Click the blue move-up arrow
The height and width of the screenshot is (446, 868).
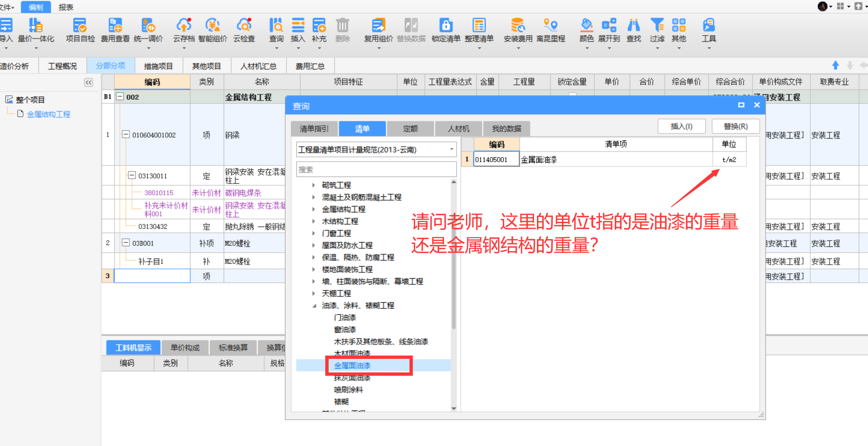[836, 65]
